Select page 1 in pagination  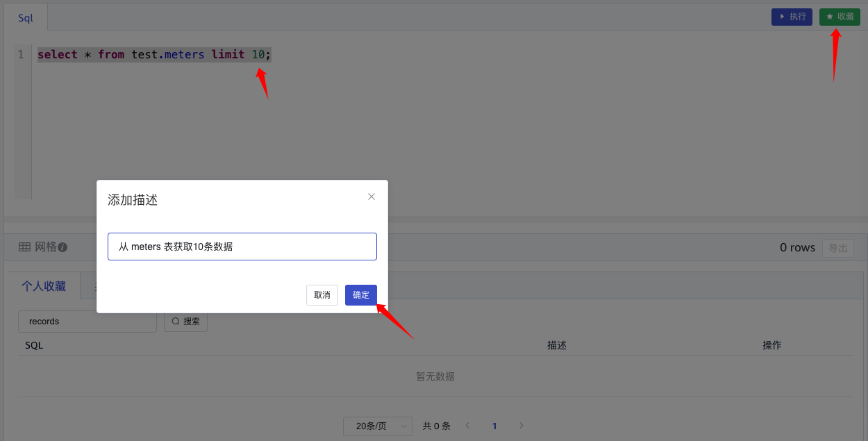494,426
